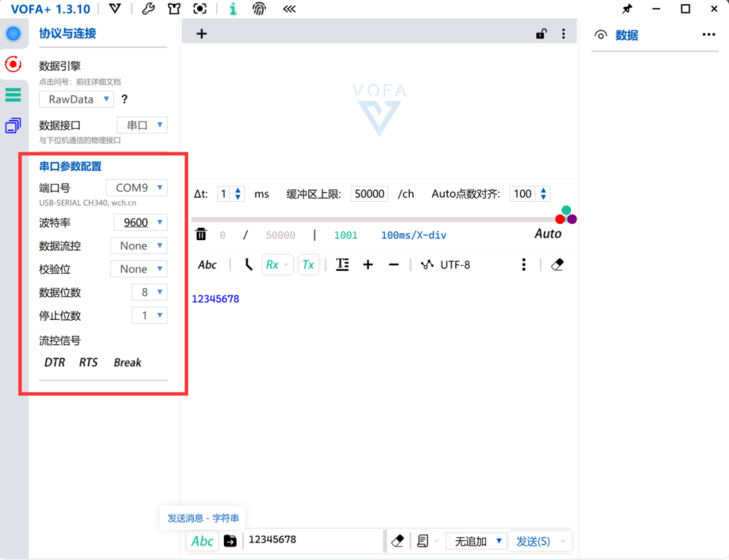Click the eraser icon in receive toolbar
This screenshot has height=560, width=729.
point(557,265)
